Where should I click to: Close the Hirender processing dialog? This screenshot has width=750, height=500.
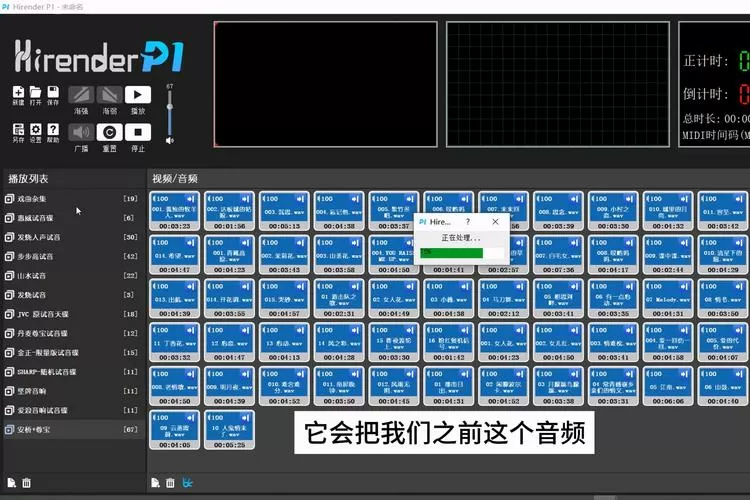495,222
